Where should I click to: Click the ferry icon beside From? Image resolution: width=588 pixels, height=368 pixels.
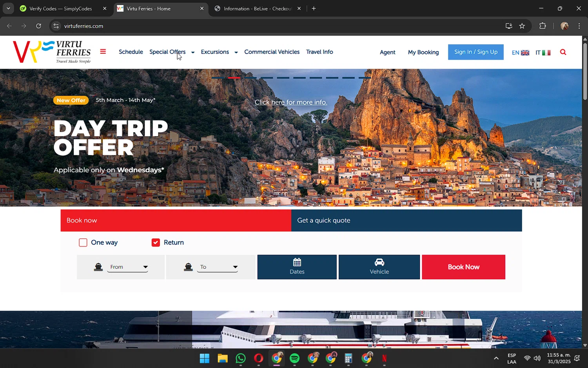[98, 267]
